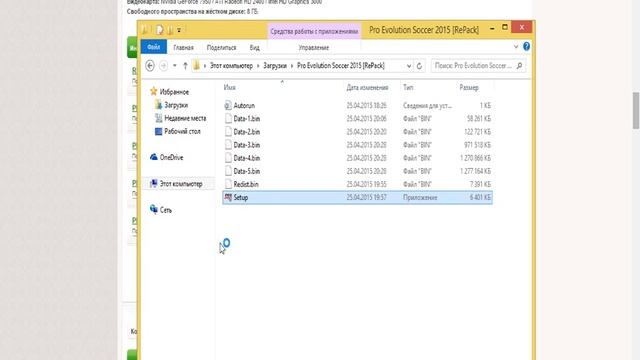The width and height of the screenshot is (640, 360).
Task: Select the Redist.bin file
Action: point(246,184)
